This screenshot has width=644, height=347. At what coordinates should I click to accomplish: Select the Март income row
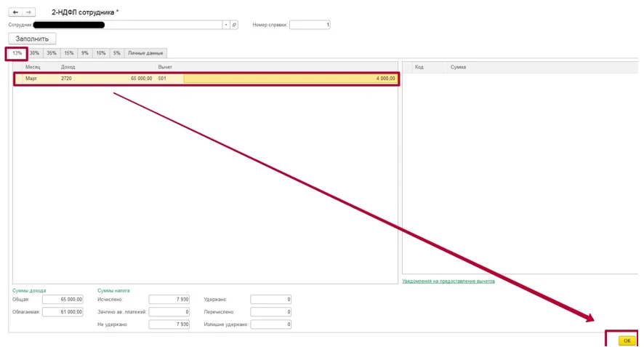(206, 79)
